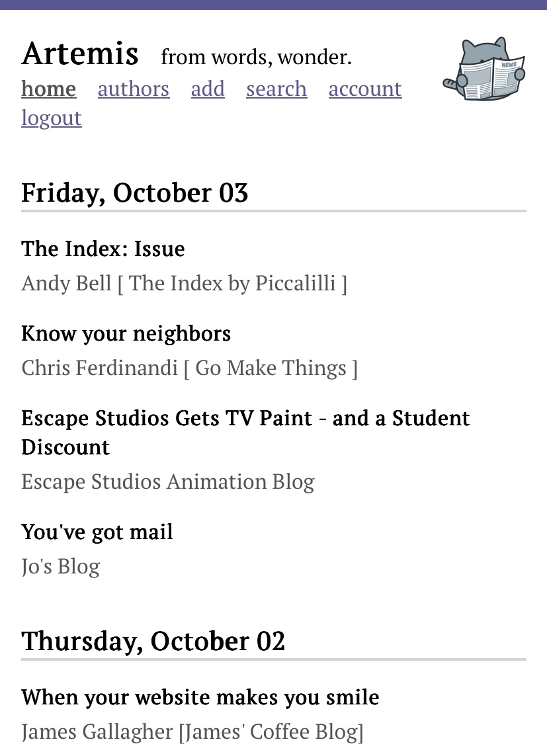Visit Escape Studios Animation Blog author

(167, 482)
